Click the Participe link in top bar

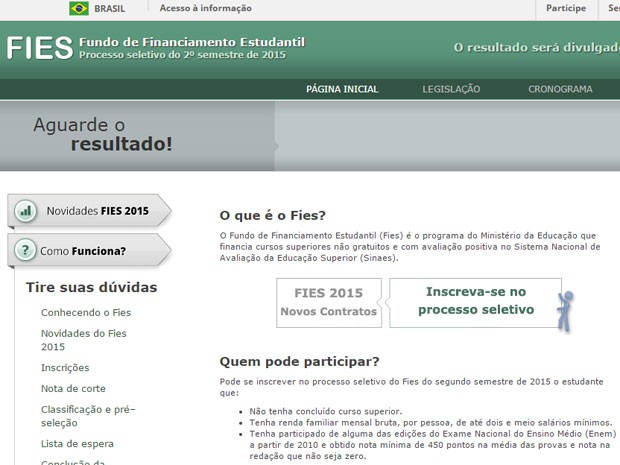pyautogui.click(x=566, y=8)
